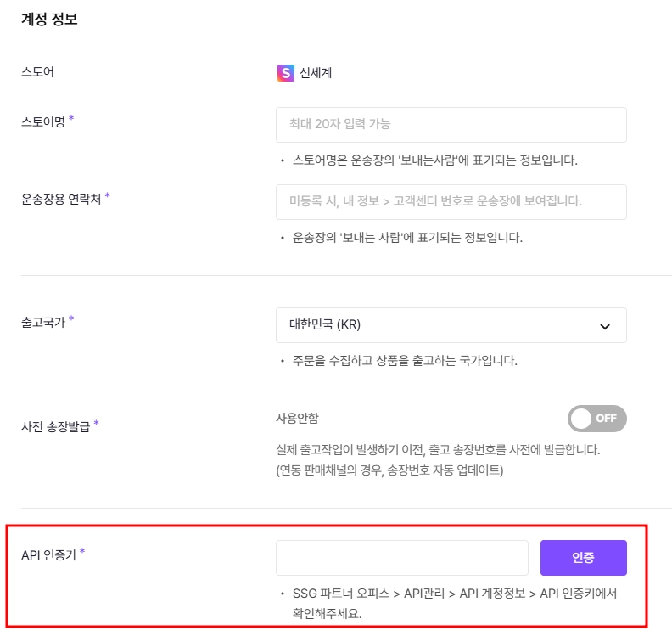Click the 출고국가 label
The height and width of the screenshot is (636, 672).
click(x=43, y=322)
